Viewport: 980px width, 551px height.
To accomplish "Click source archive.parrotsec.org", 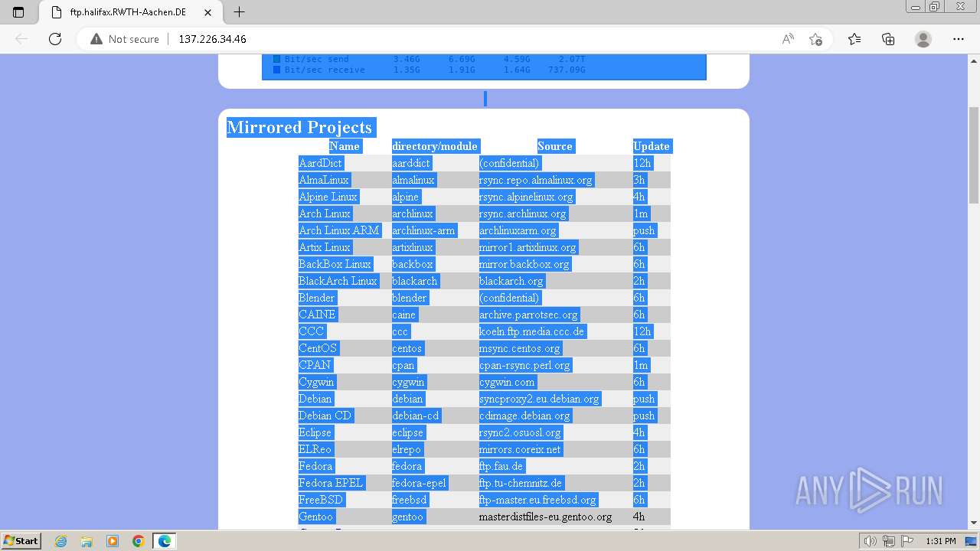I will 529,315.
